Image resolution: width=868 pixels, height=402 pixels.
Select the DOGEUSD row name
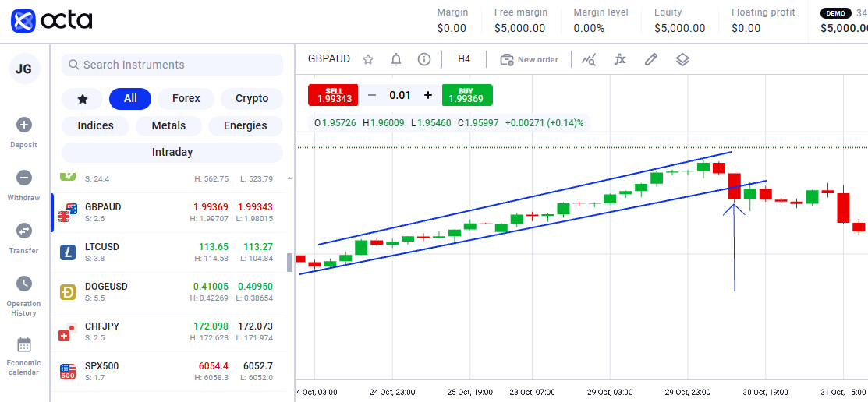pyautogui.click(x=106, y=287)
